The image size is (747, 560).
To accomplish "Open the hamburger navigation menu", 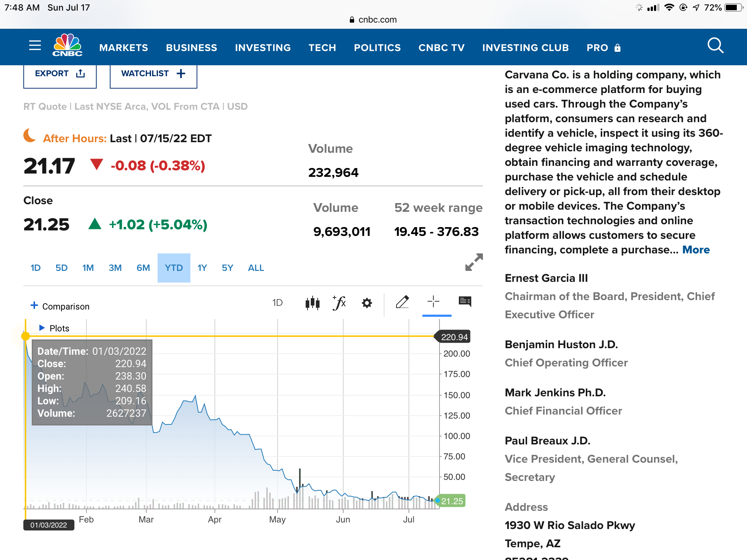I will click(x=35, y=46).
